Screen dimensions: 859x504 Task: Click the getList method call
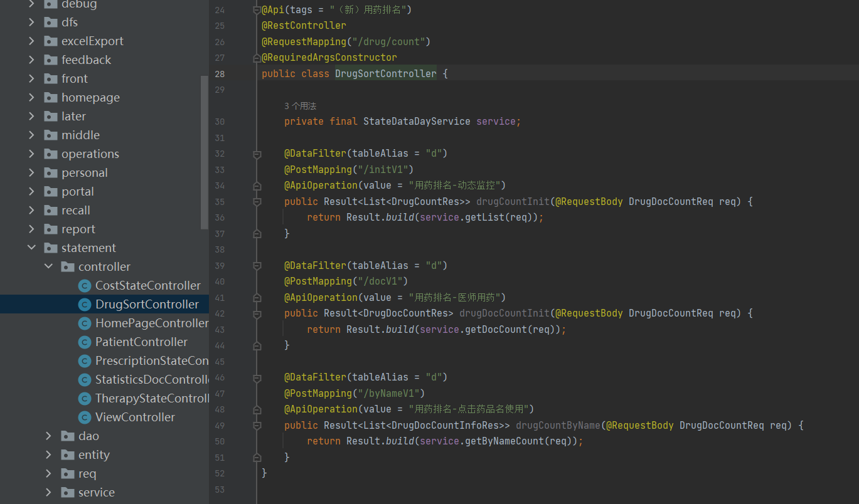484,218
